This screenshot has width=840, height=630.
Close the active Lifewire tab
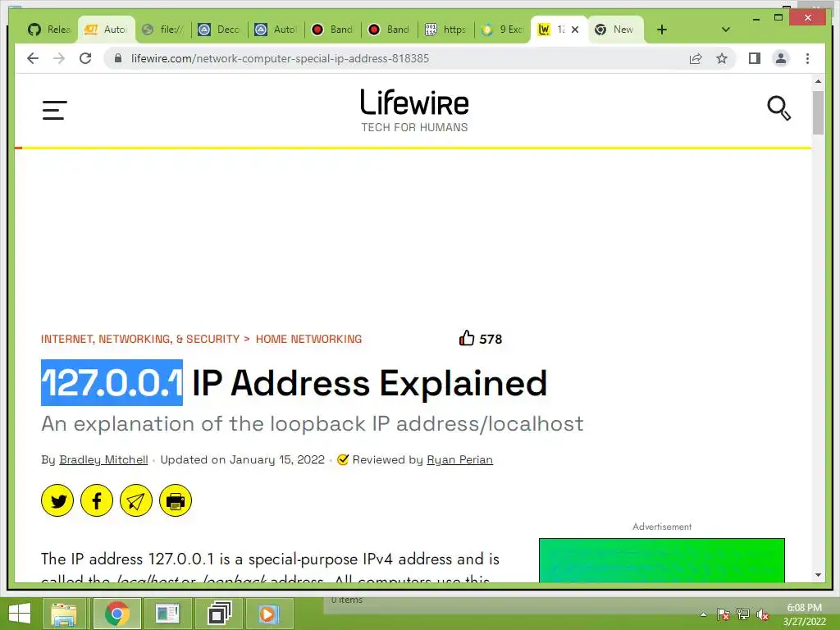click(575, 30)
